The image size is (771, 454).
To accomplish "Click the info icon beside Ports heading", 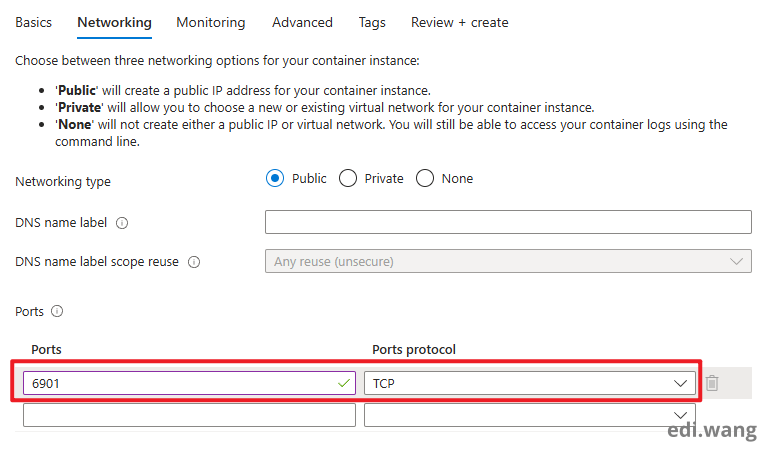I will 57,311.
